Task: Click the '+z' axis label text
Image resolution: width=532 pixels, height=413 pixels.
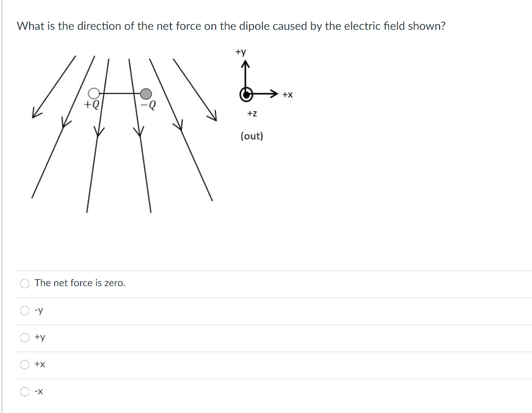Action: [x=252, y=112]
